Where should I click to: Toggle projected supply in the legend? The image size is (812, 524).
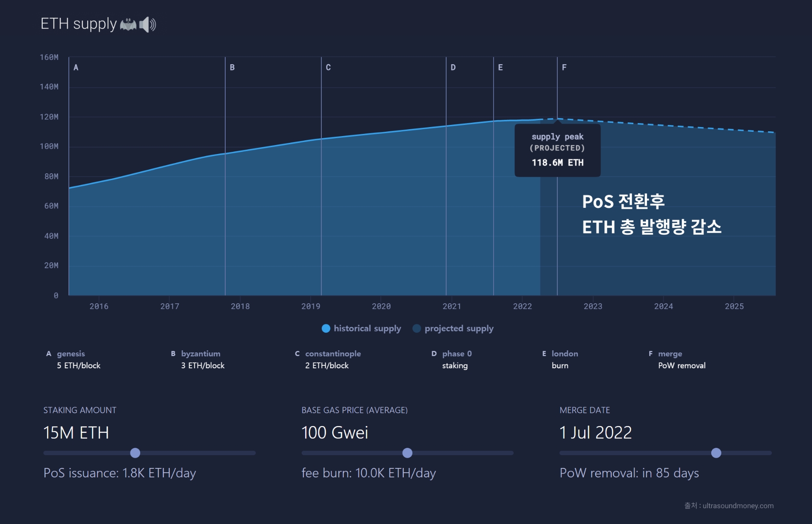coord(459,329)
